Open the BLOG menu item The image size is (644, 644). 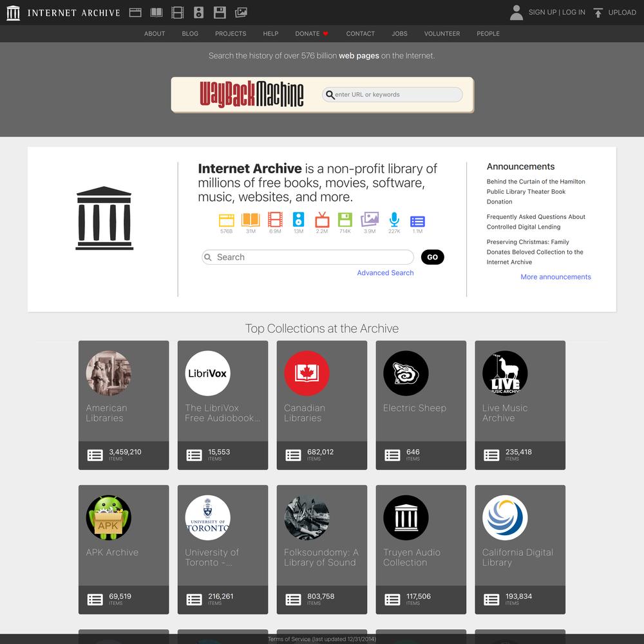pos(190,33)
